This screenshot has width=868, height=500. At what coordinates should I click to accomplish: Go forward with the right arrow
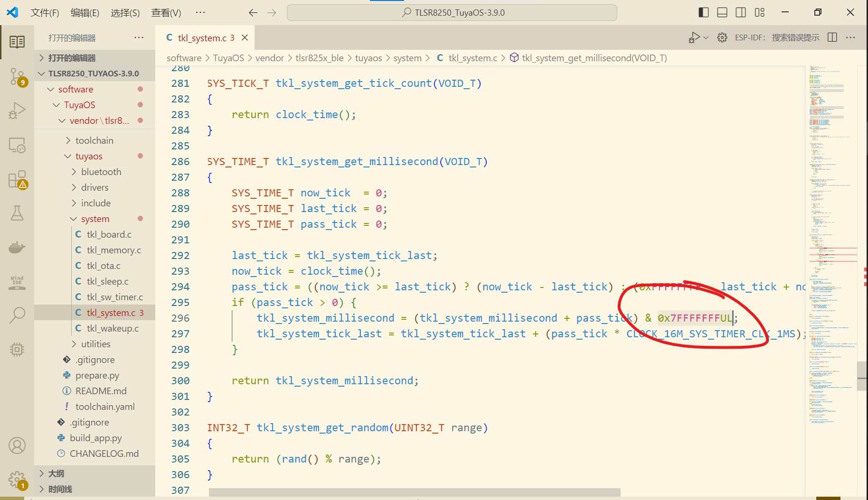pyautogui.click(x=272, y=12)
